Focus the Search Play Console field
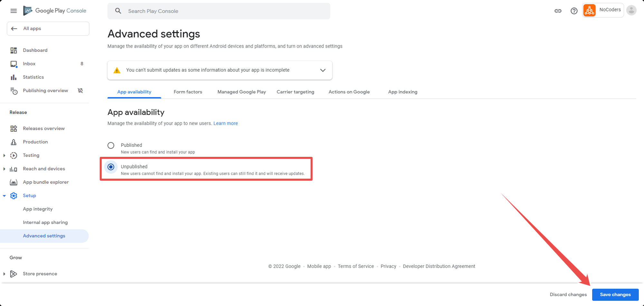The width and height of the screenshot is (644, 306). 219,11
